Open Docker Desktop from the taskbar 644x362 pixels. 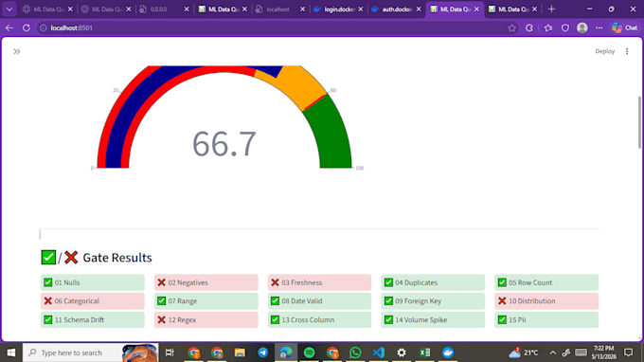point(448,353)
